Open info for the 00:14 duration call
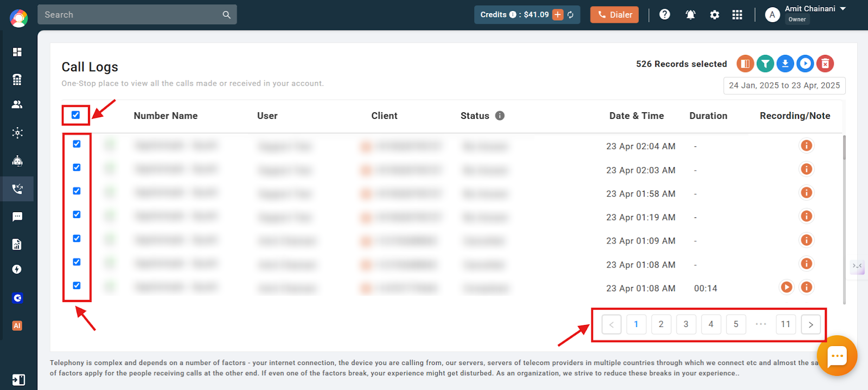Viewport: 868px width, 390px height. pos(807,287)
